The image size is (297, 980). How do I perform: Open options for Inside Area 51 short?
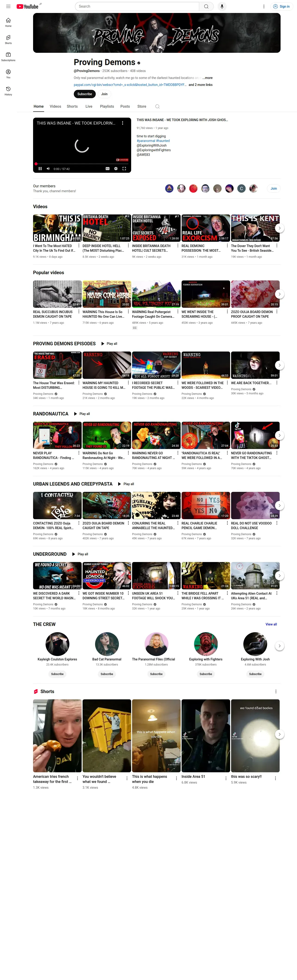coord(226,778)
